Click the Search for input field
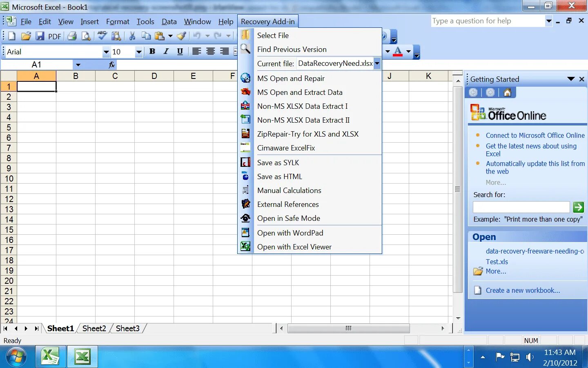 [521, 207]
